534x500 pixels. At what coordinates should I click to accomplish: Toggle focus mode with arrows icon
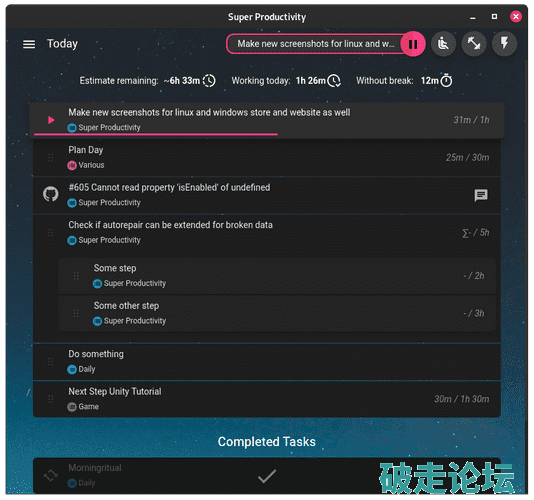[x=474, y=44]
